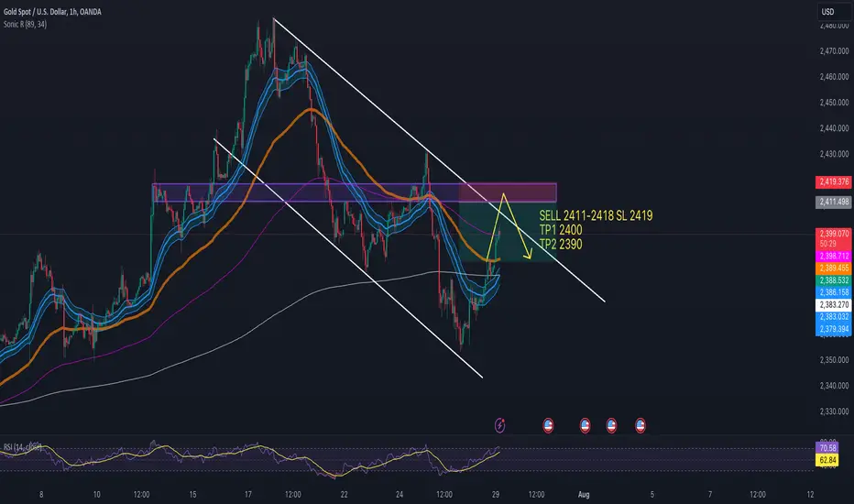Select the RSI indicator legend label
Image resolution: width=854 pixels, height=504 pixels.
coord(22,447)
